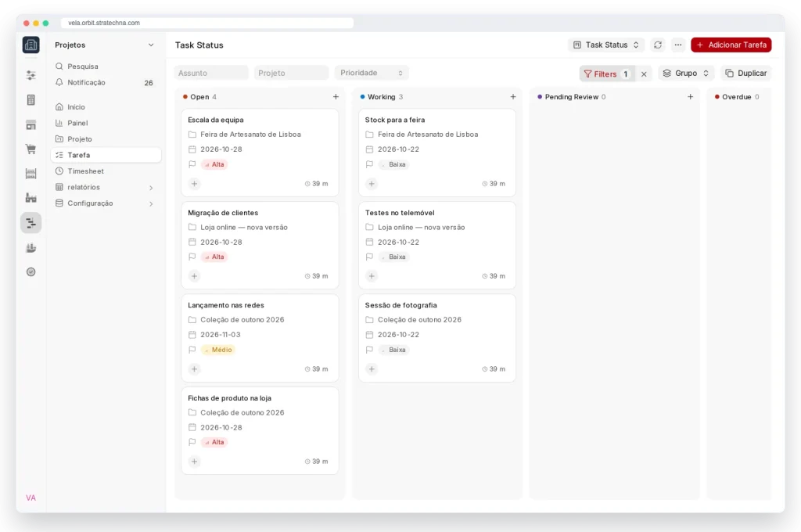The width and height of the screenshot is (801, 532).
Task: Go to Início in the sidebar
Action: [106, 107]
